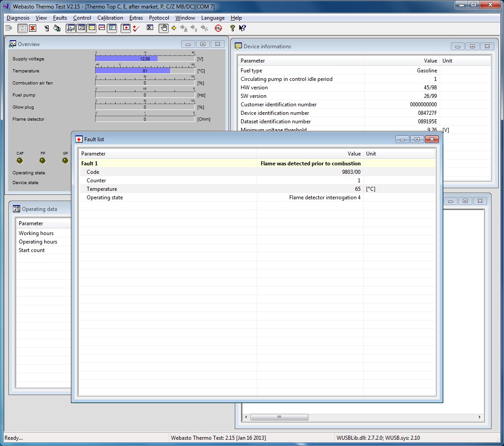Viewport: 504px width, 446px height.
Task: Click Value column header in Fault list
Action: [x=310, y=154]
